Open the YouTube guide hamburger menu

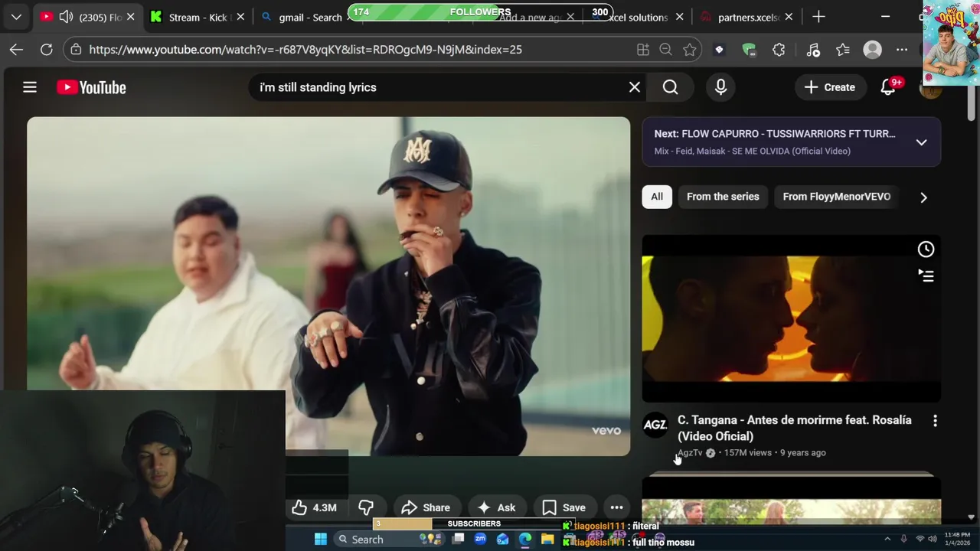30,87
